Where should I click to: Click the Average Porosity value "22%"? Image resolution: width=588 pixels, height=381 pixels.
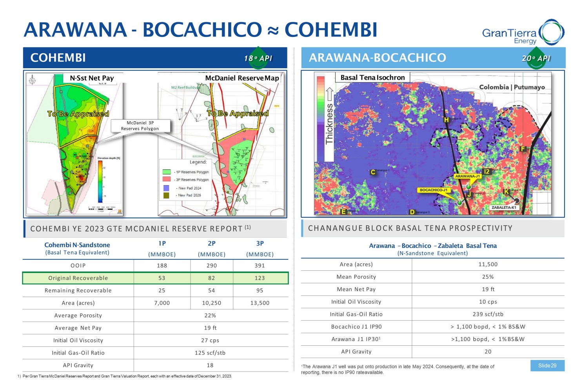coord(210,315)
